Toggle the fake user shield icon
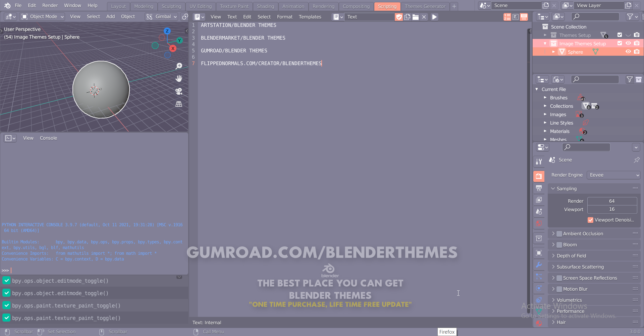The image size is (644, 336). (x=399, y=17)
